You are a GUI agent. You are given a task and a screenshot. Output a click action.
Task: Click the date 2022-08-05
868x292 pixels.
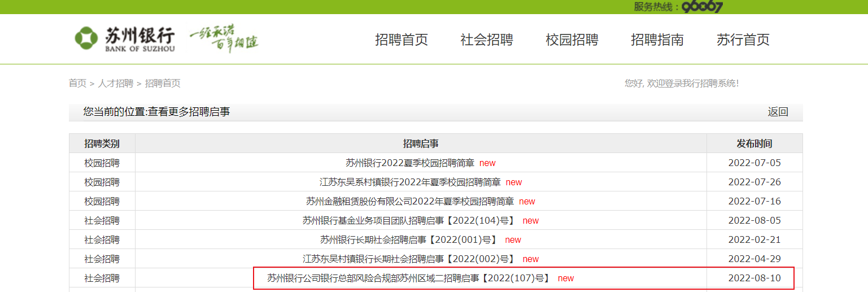point(754,220)
